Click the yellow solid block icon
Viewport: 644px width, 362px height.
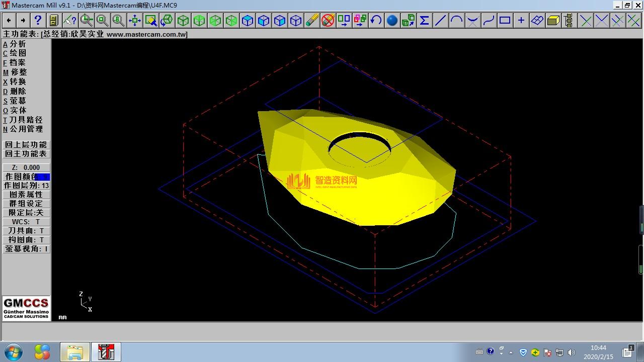(x=553, y=20)
